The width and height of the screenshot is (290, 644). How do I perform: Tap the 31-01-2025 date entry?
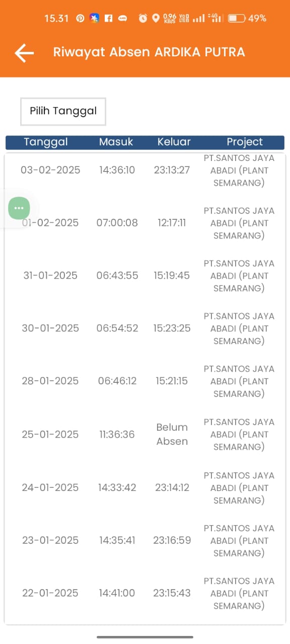click(x=50, y=275)
